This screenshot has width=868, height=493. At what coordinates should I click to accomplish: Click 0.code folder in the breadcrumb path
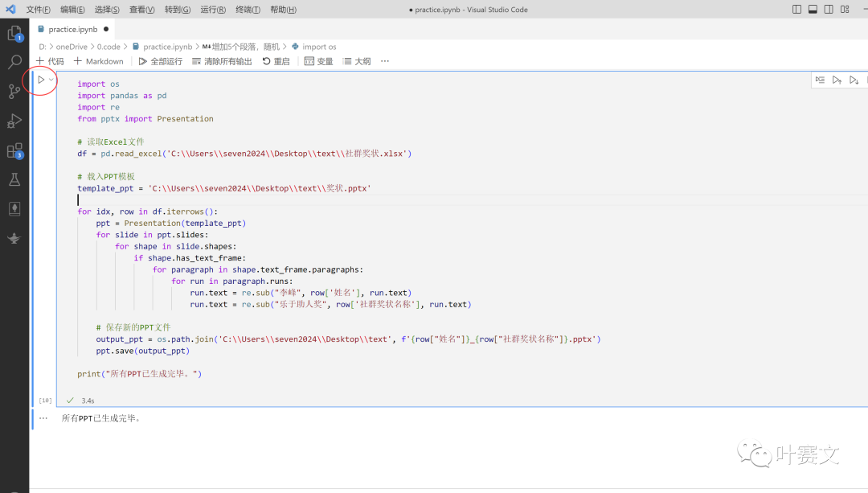(x=108, y=47)
